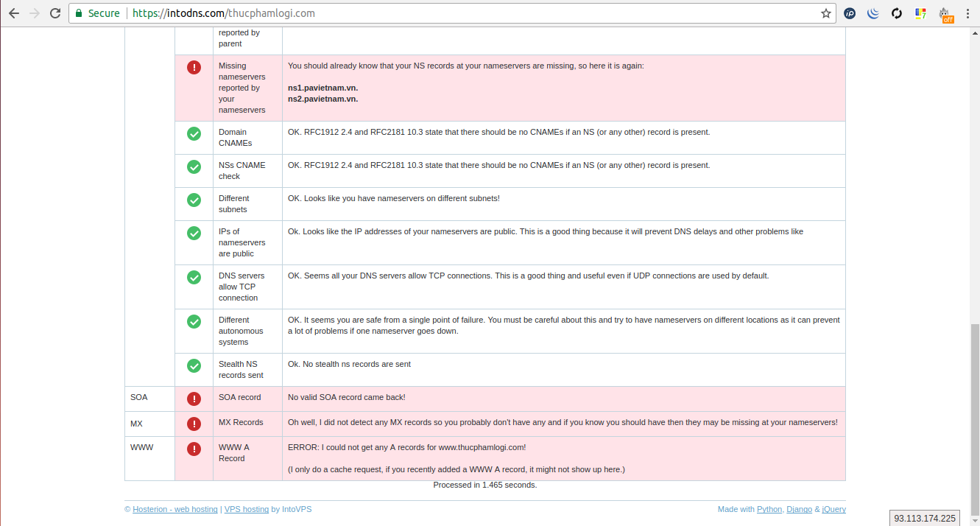Go back using the browser back arrow

[13, 13]
